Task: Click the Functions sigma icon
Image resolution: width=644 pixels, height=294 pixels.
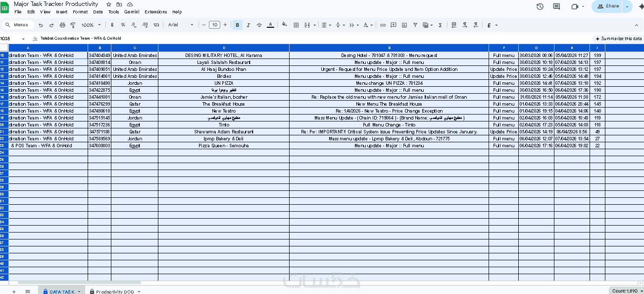Action: pyautogui.click(x=440, y=25)
